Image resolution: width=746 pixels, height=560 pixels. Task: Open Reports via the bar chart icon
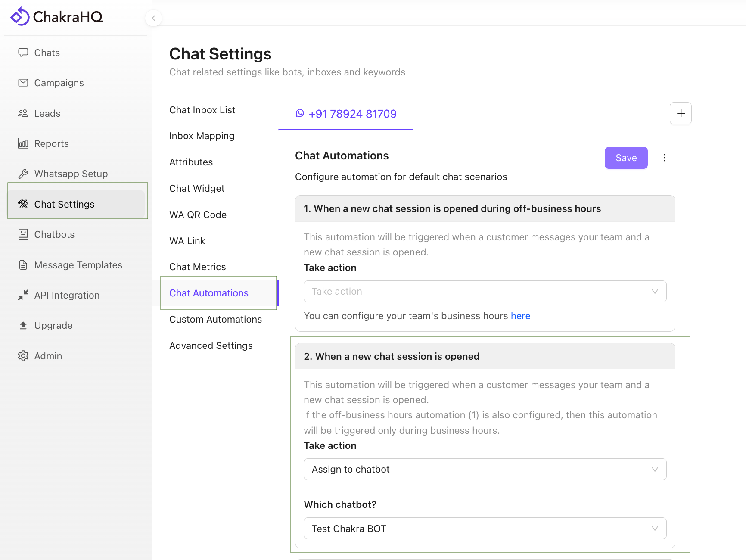(x=23, y=143)
